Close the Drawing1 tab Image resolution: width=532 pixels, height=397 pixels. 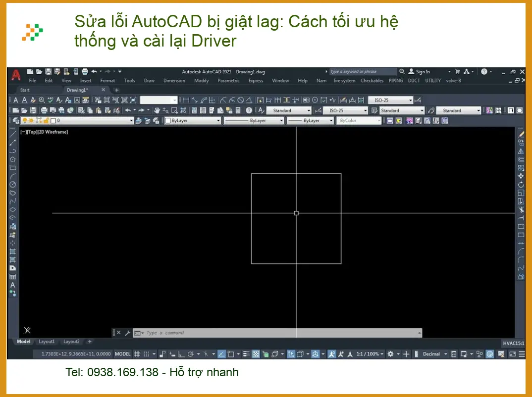(x=104, y=90)
